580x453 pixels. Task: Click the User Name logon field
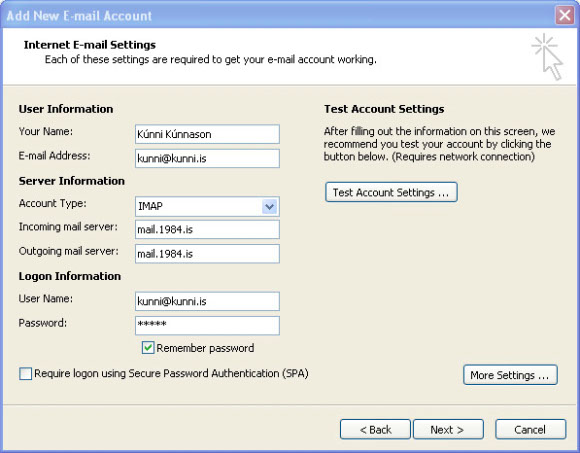click(207, 301)
